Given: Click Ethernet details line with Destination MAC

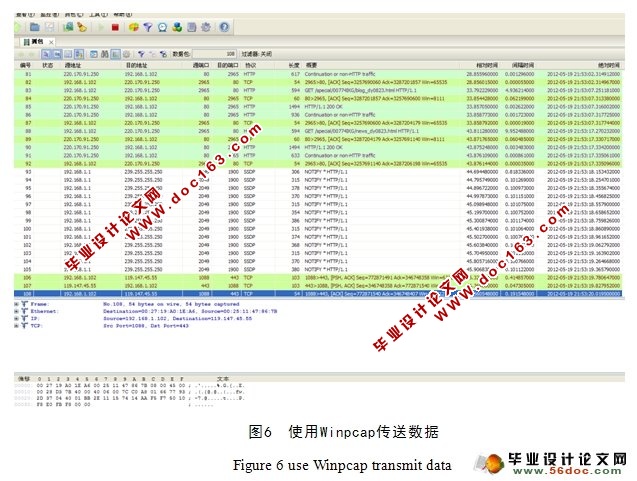Looking at the screenshot, I should click(190, 311).
